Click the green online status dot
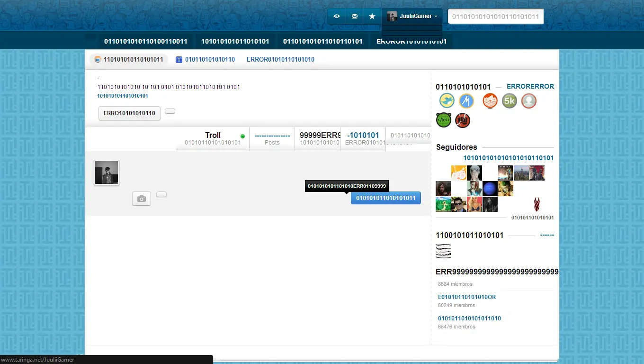The height and width of the screenshot is (364, 644). pyautogui.click(x=242, y=136)
